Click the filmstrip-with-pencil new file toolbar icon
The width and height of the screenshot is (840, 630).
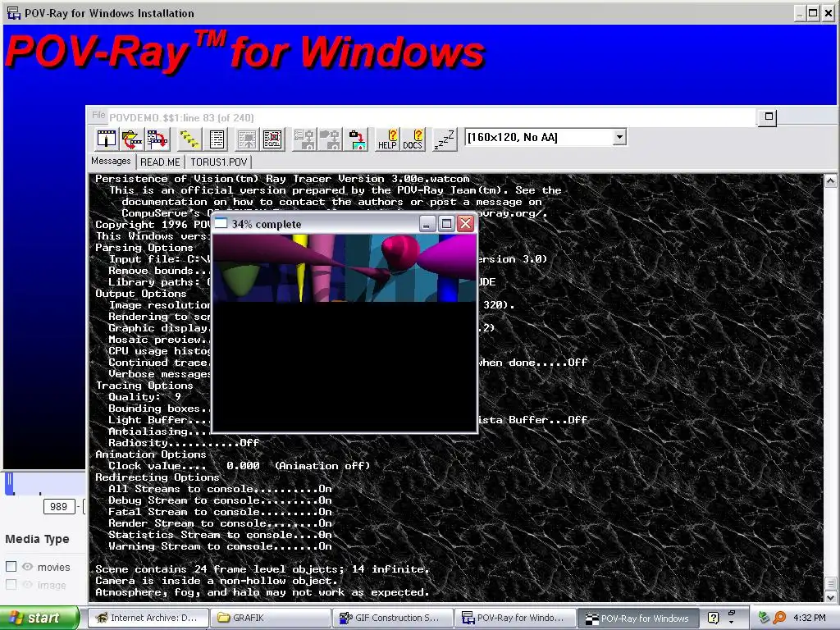coord(106,139)
